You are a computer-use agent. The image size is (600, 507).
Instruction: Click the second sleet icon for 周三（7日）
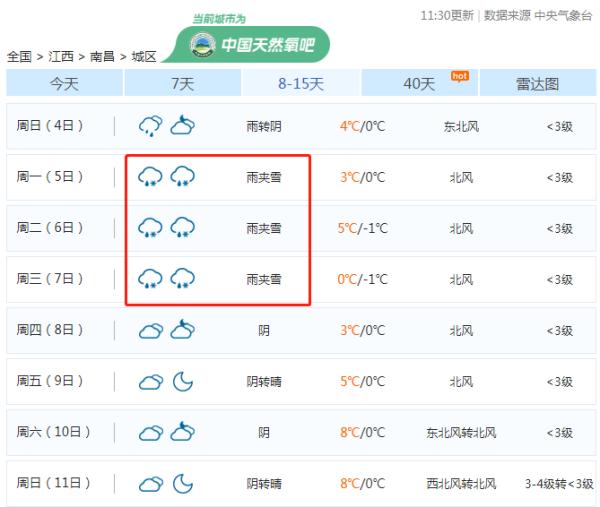point(183,278)
